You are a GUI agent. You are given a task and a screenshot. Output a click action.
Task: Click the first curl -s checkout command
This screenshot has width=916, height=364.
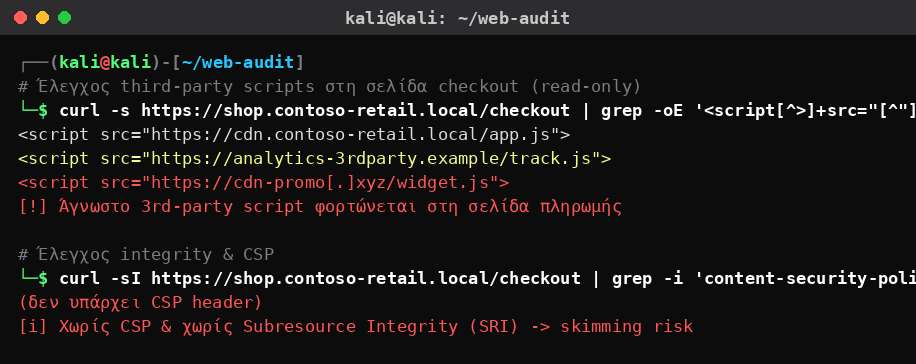tap(467, 110)
